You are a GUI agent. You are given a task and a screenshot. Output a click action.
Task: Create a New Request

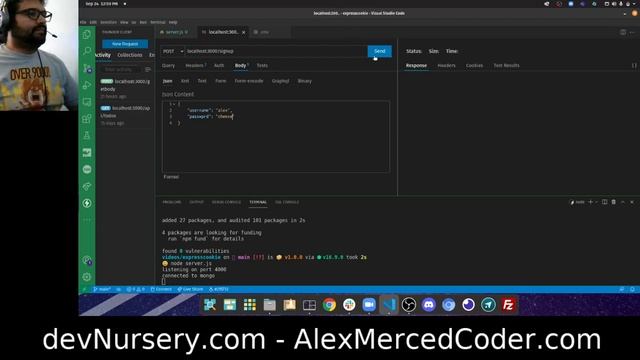pyautogui.click(x=125, y=44)
